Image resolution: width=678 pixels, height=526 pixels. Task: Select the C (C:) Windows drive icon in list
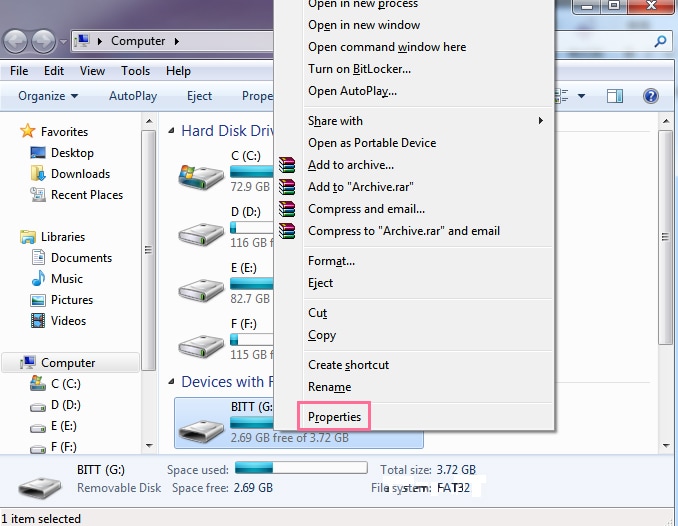201,176
